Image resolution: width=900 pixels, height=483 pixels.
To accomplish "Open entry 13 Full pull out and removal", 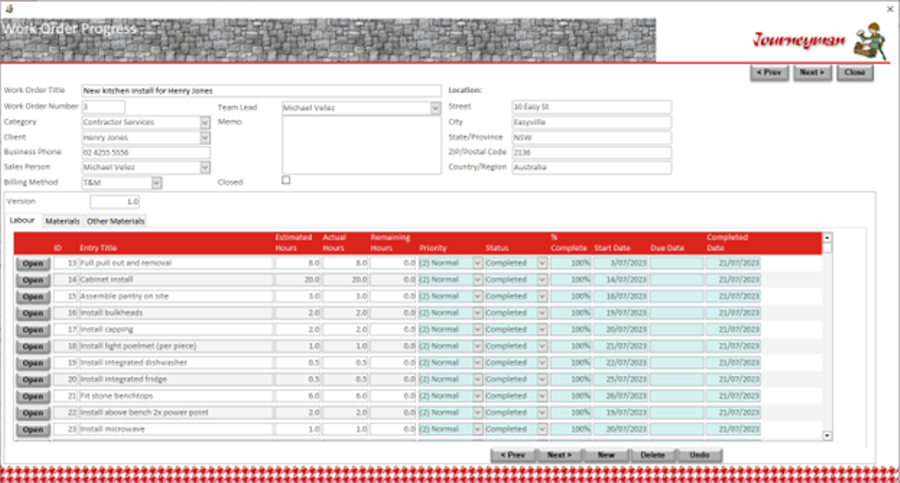I will (33, 264).
